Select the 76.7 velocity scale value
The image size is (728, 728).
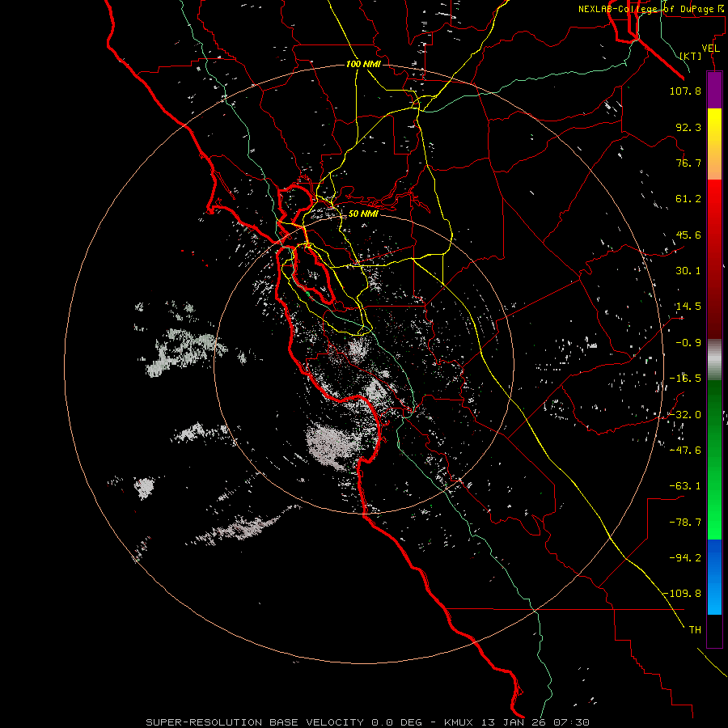point(688,163)
